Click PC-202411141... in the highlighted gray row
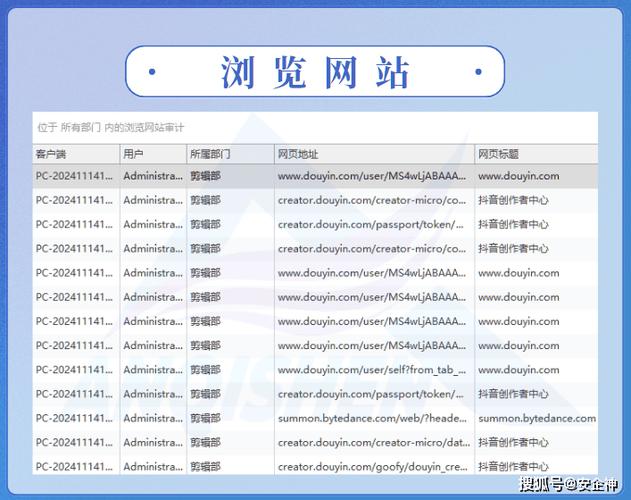The image size is (631, 500). click(74, 176)
